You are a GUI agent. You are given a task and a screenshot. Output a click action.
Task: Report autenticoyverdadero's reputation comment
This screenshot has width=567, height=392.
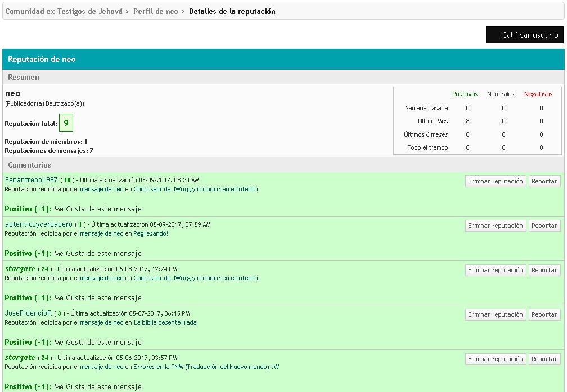544,226
